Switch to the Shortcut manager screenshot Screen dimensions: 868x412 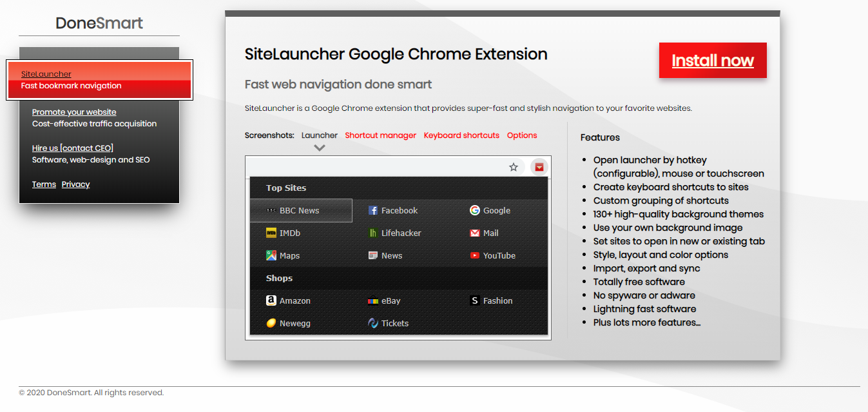(380, 135)
